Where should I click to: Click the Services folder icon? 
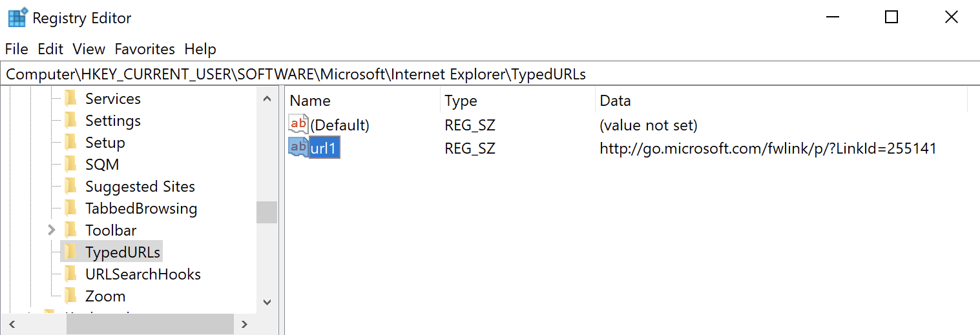pyautogui.click(x=70, y=99)
